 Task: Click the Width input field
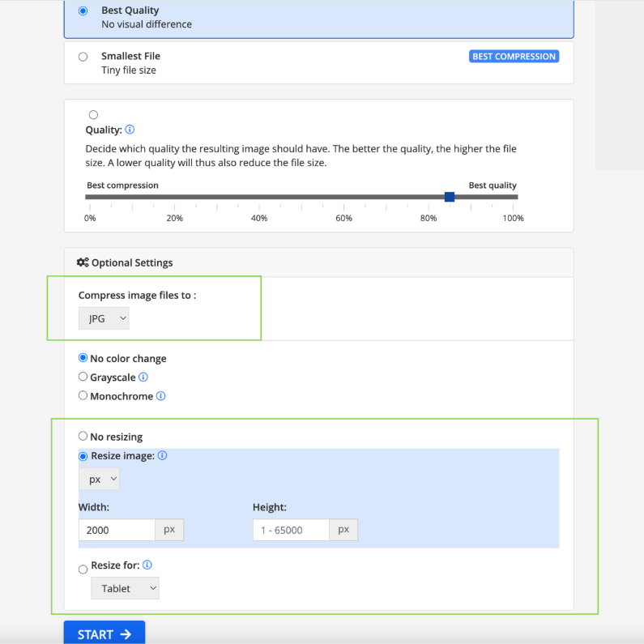click(117, 530)
